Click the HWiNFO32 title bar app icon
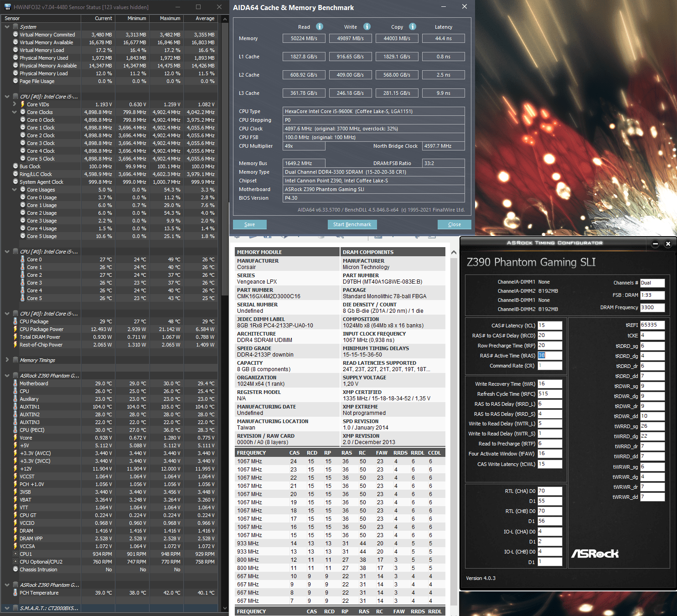 click(8, 7)
